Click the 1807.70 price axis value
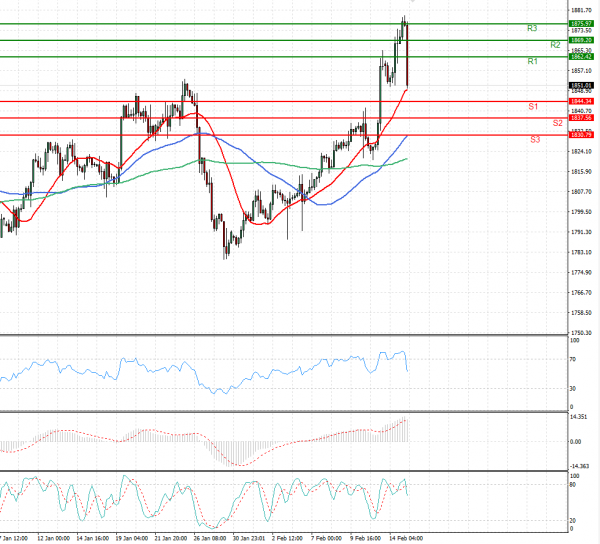 [x=581, y=192]
